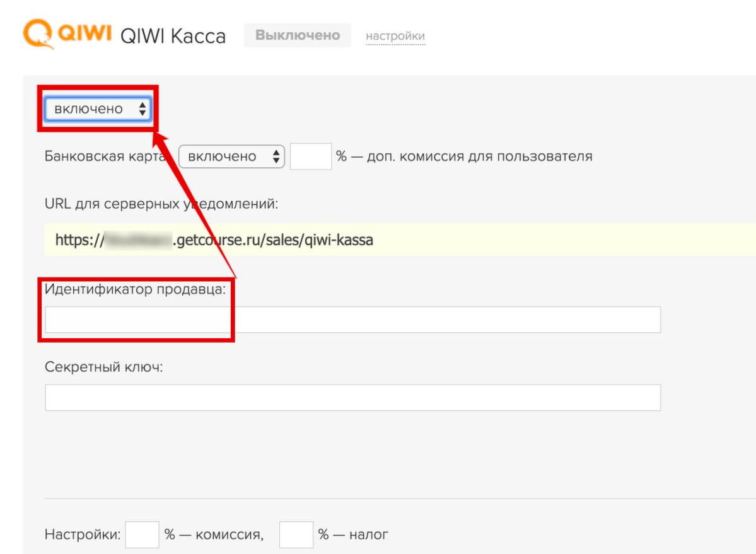Open the Банковская карта включено dropdown
This screenshot has width=756, height=554.
(x=231, y=156)
